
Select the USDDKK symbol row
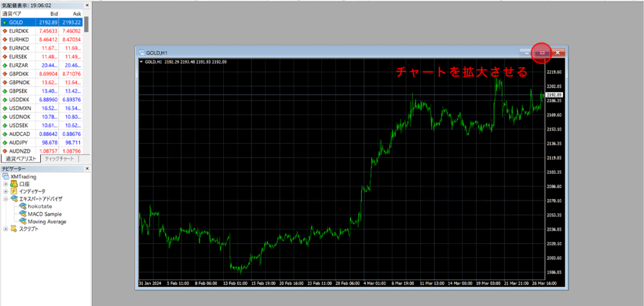click(42, 99)
